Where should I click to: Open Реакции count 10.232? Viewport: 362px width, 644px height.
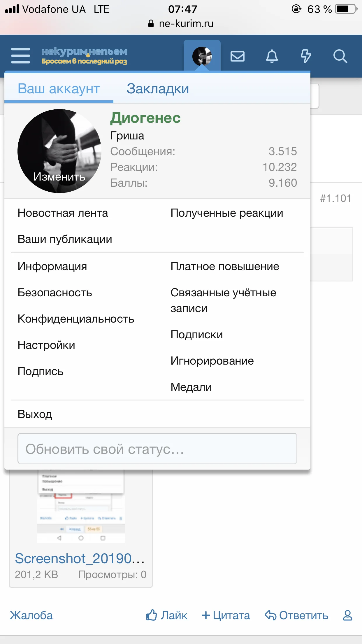tap(280, 167)
